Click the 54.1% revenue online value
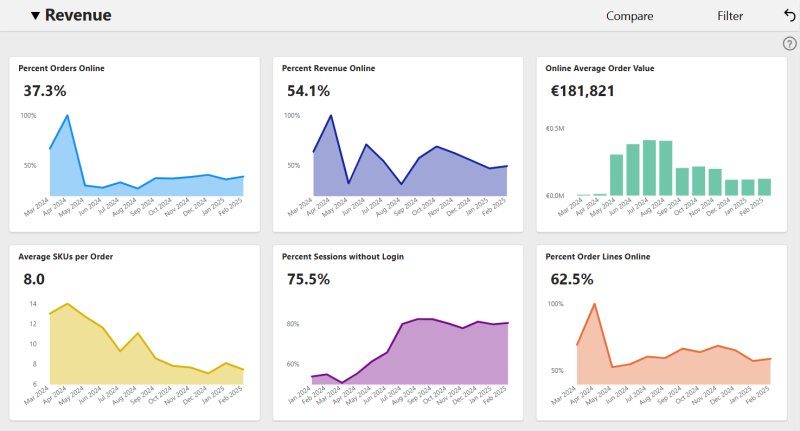800x431 pixels. pyautogui.click(x=308, y=91)
